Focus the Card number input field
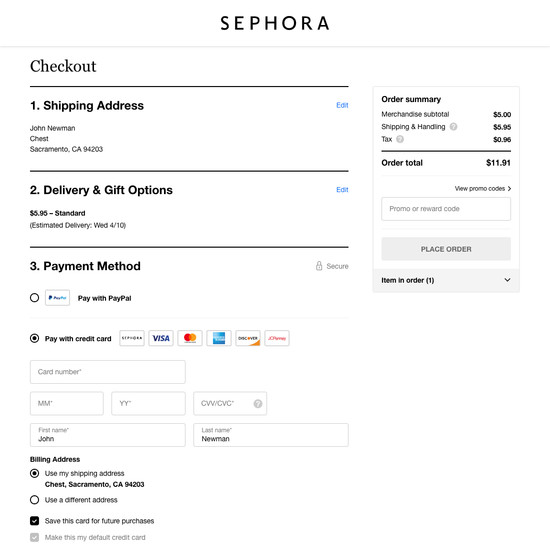This screenshot has width=550, height=550. (108, 372)
